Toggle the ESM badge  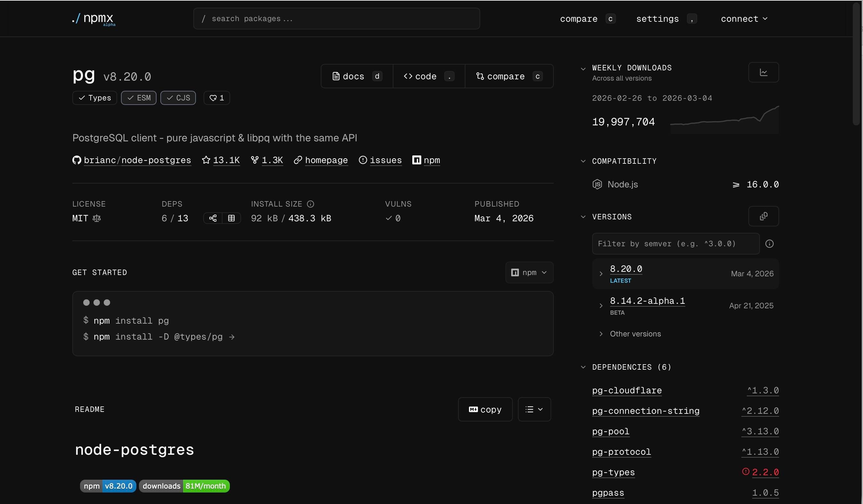[139, 98]
